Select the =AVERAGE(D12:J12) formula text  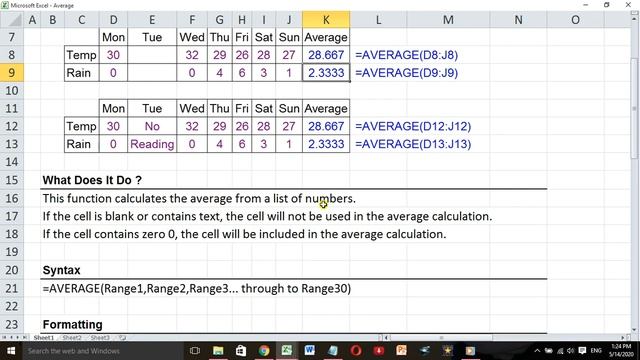tap(413, 126)
